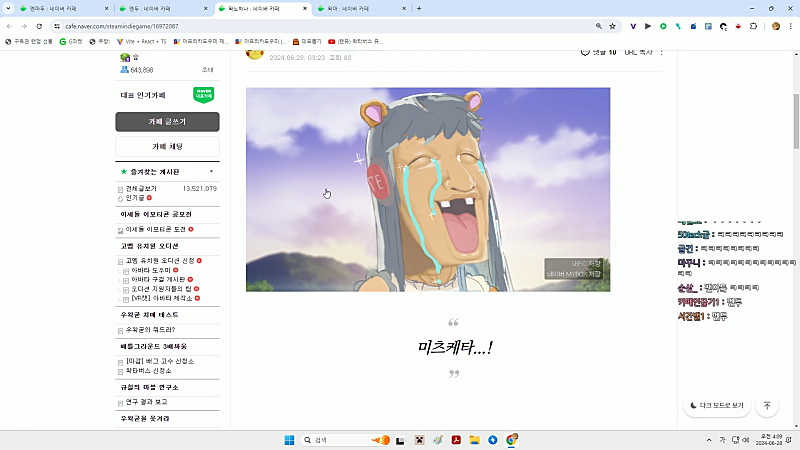This screenshot has height=450, width=800.
Task: Open the Extensions puzzle piece menu
Action: coord(754,26)
